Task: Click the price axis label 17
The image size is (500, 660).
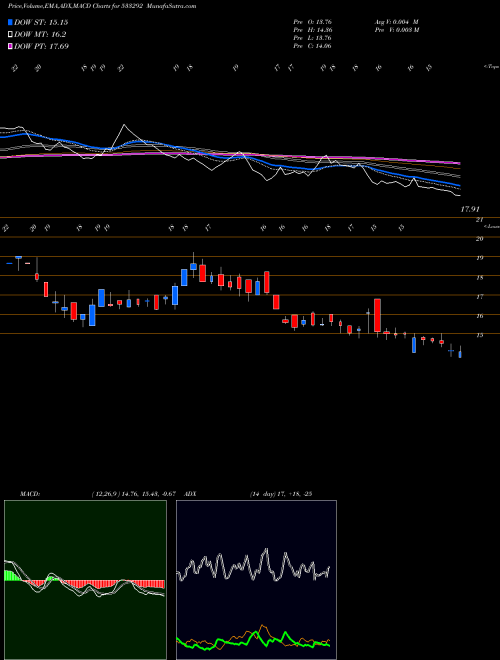Action: tap(479, 297)
